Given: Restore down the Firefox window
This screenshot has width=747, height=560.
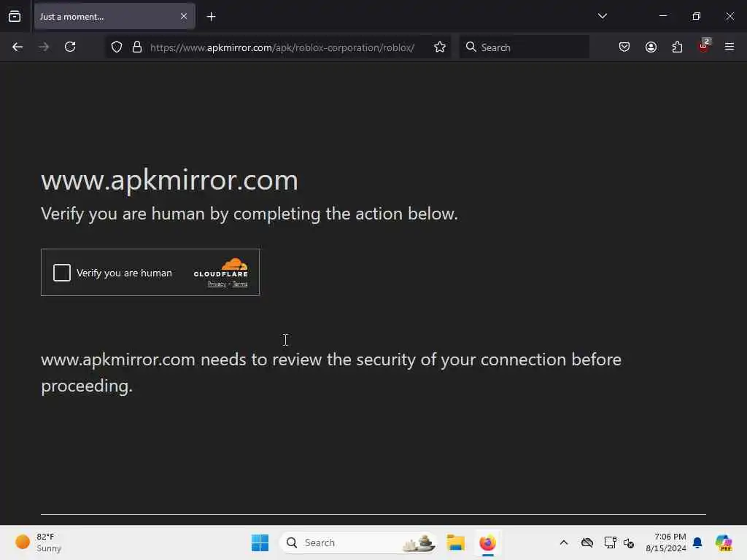Looking at the screenshot, I should pos(696,16).
